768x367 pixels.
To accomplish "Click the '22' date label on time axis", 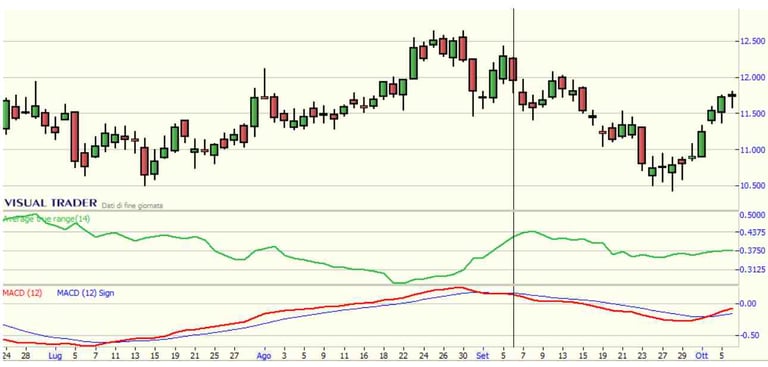I will click(404, 356).
